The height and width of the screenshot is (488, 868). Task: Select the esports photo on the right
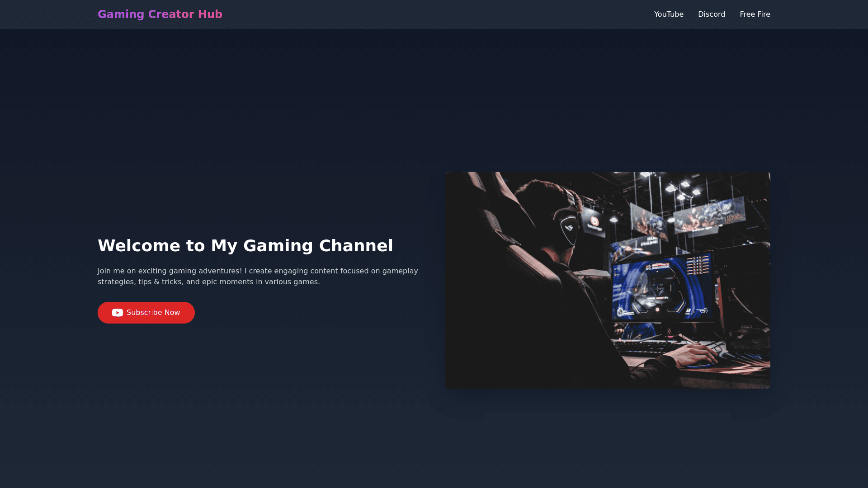tap(608, 279)
